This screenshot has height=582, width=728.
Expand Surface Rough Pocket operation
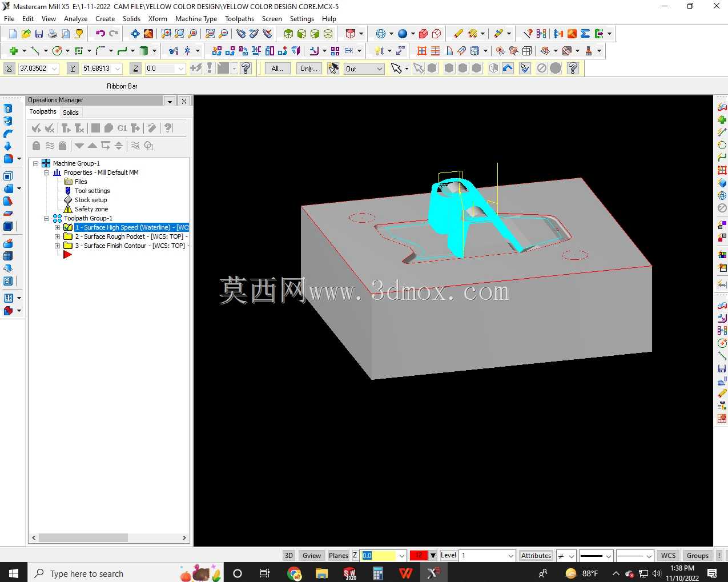[57, 236]
